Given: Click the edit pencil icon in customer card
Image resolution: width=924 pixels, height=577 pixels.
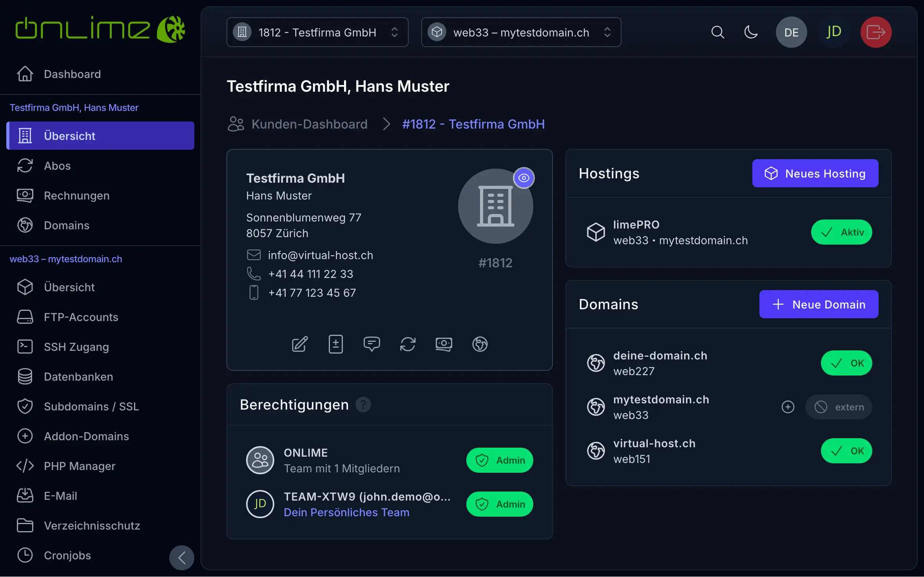Looking at the screenshot, I should pyautogui.click(x=300, y=344).
